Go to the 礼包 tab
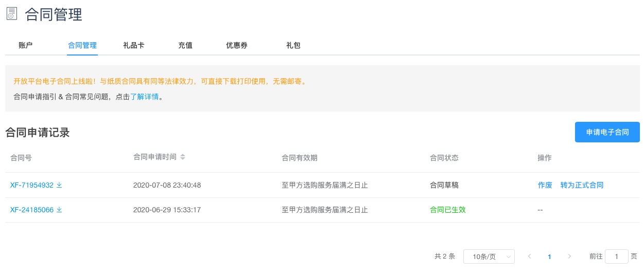 pyautogui.click(x=293, y=45)
